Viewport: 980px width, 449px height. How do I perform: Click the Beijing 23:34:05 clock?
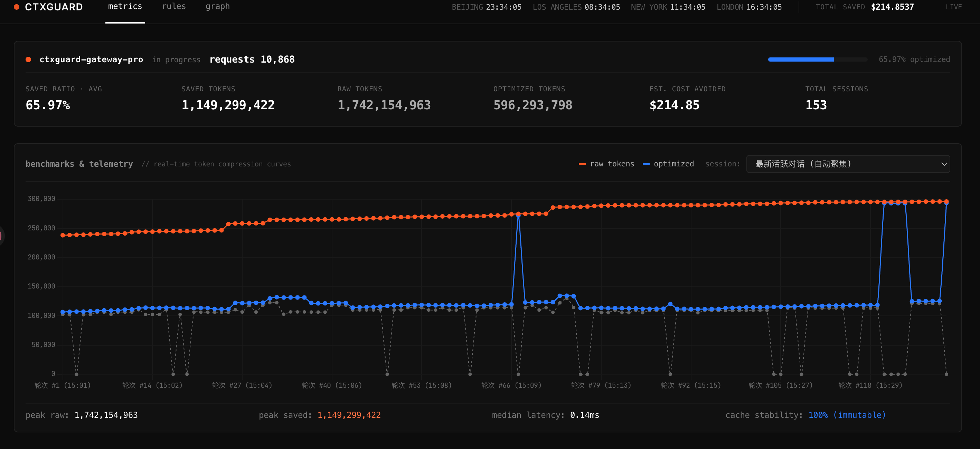(x=487, y=7)
